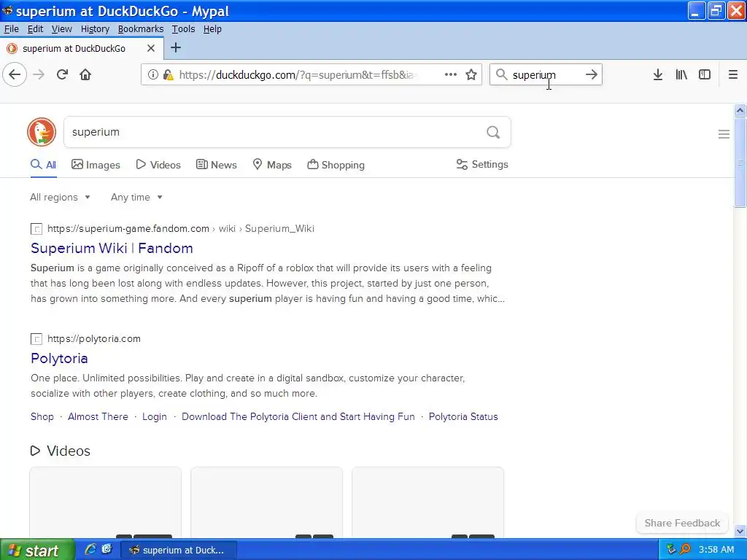Open Polytoria Login sitelink
The height and width of the screenshot is (560, 747).
[155, 416]
